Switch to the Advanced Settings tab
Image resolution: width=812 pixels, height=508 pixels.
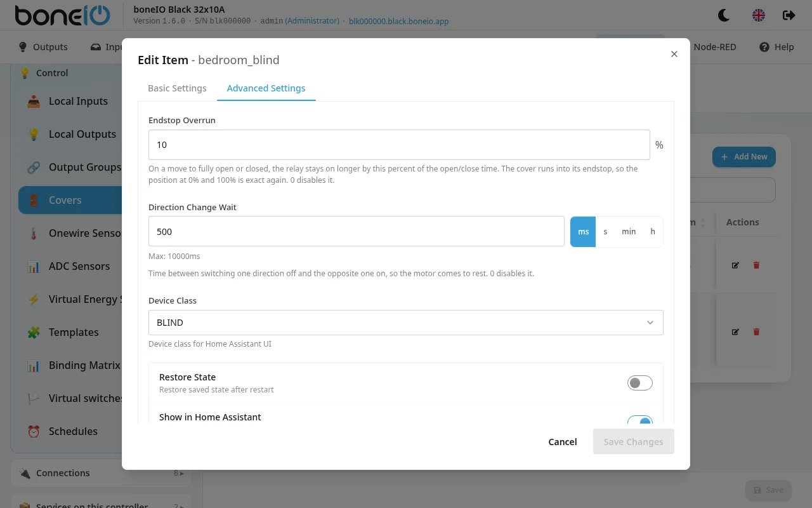[266, 88]
